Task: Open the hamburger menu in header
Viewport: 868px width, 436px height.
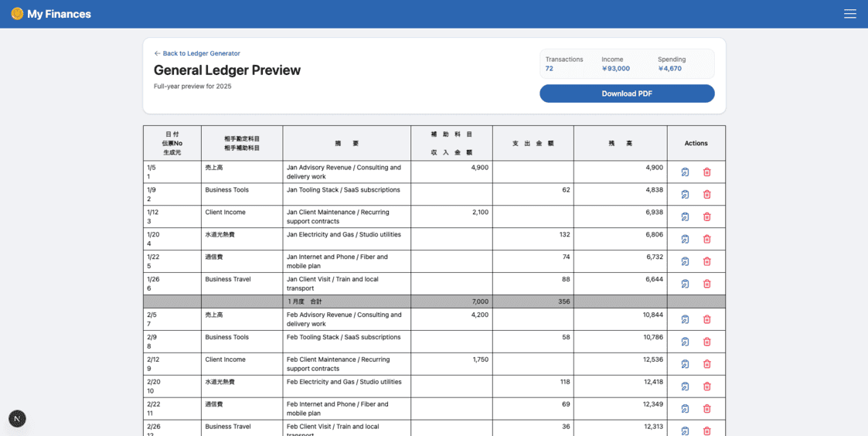Action: pos(849,14)
